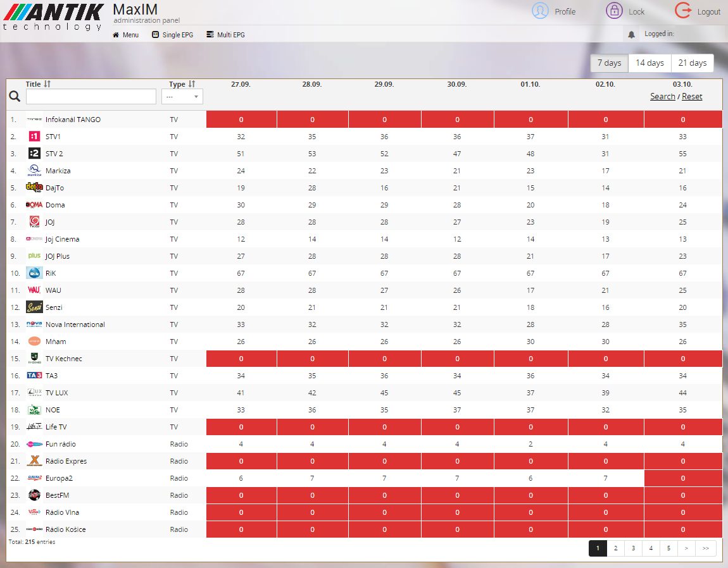The width and height of the screenshot is (728, 568).
Task: Switch the range to 7 days
Action: pyautogui.click(x=610, y=63)
